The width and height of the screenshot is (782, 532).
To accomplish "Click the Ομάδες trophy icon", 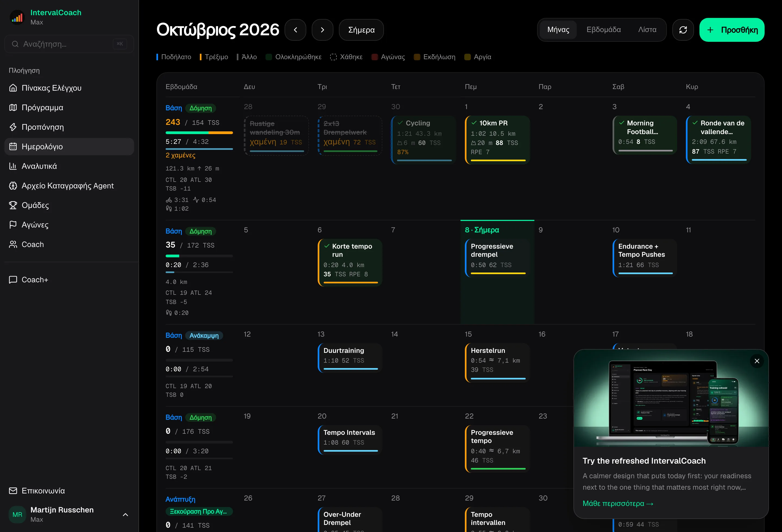I will [x=13, y=205].
